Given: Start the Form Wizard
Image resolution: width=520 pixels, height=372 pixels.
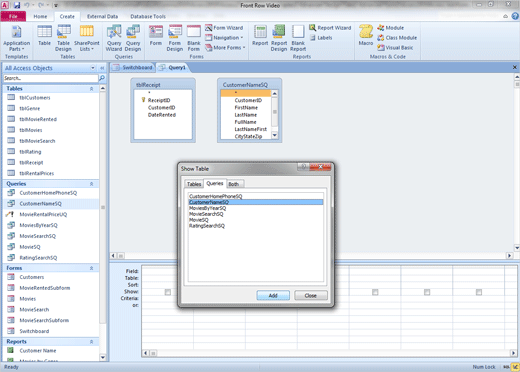Looking at the screenshot, I should [x=224, y=28].
